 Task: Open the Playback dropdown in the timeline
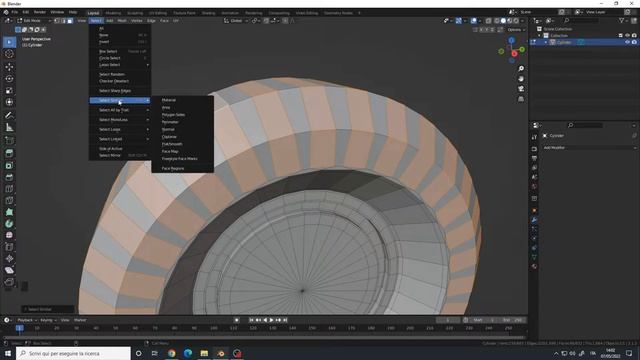tap(27, 320)
